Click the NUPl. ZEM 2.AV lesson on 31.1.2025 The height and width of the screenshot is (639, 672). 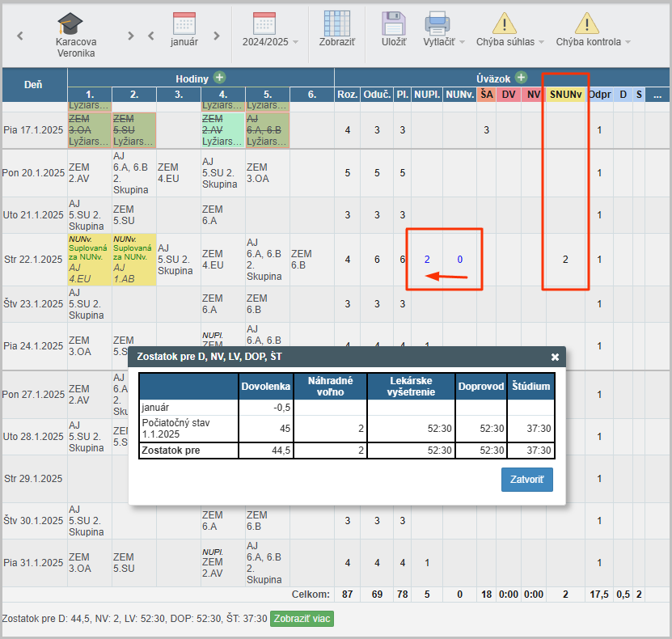223,563
